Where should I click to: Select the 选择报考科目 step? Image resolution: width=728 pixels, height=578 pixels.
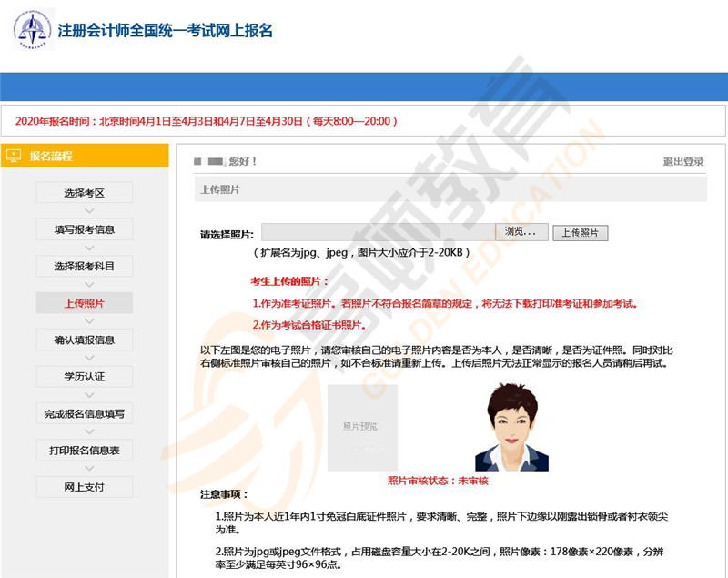(84, 266)
